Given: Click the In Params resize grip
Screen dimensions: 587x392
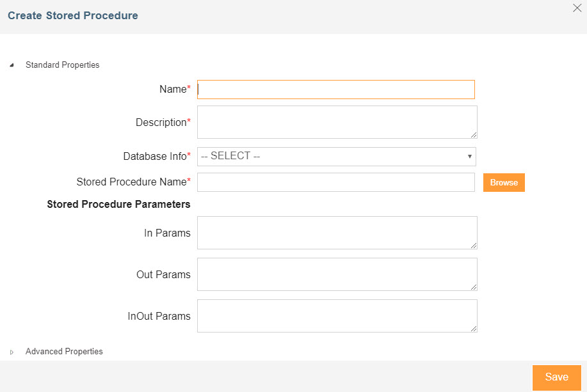Looking at the screenshot, I should point(474,246).
